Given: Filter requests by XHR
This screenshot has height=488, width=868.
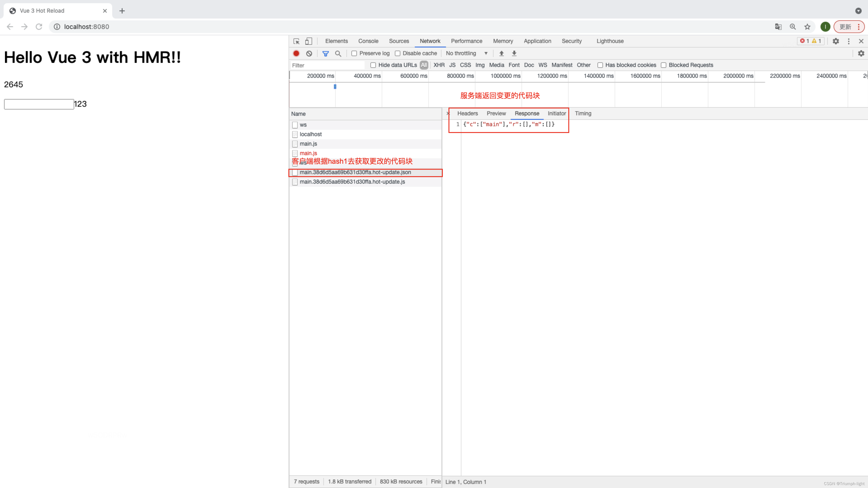Looking at the screenshot, I should 439,65.
